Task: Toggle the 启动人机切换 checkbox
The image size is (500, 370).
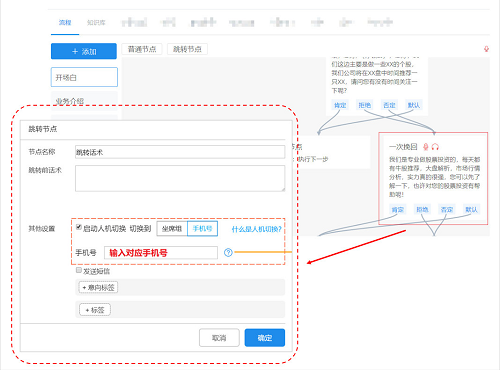Action: (x=79, y=227)
